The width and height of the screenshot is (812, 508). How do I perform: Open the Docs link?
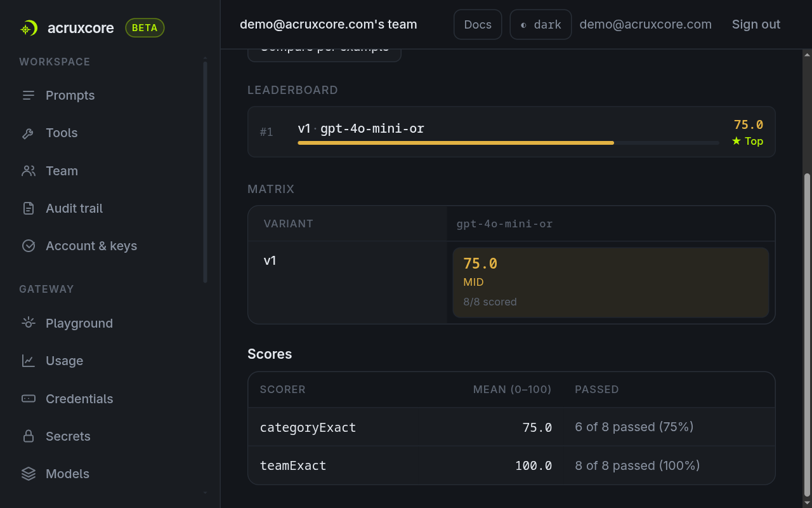478,25
